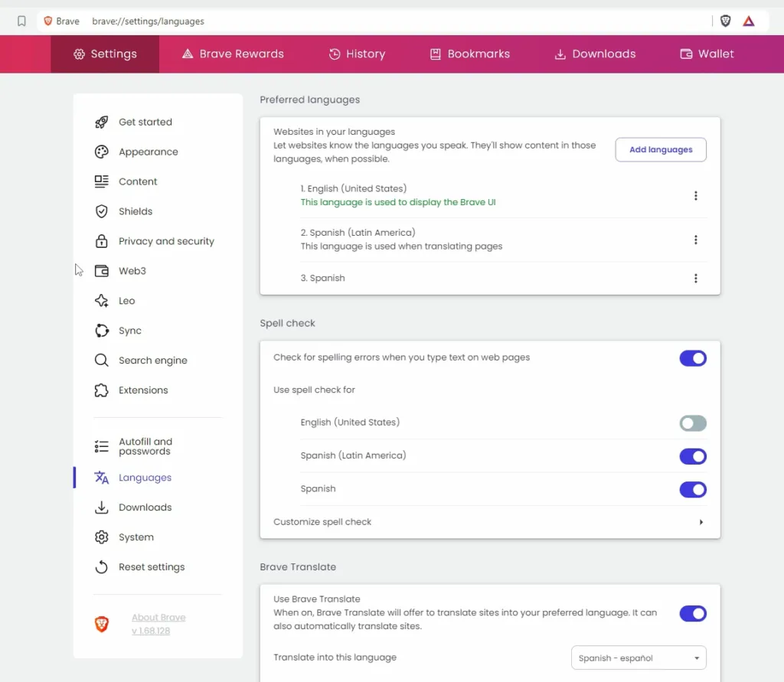Open the Brave Rewards tab
The width and height of the screenshot is (784, 682).
point(233,54)
